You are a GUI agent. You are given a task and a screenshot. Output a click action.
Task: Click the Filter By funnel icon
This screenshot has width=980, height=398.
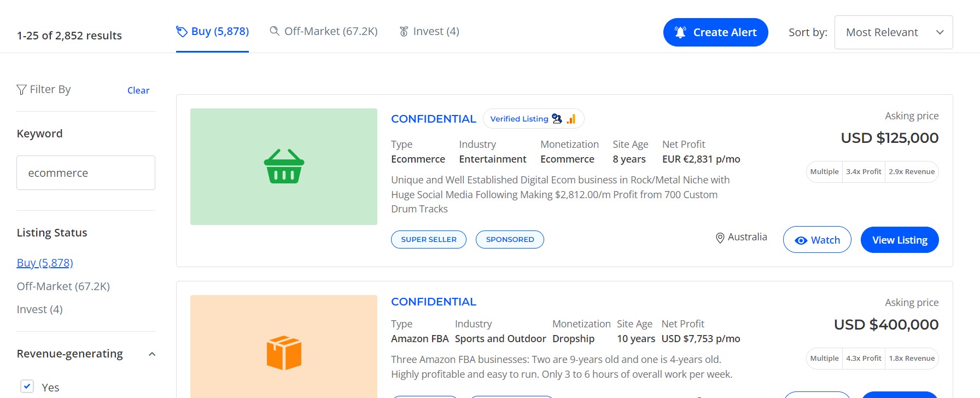tap(21, 89)
